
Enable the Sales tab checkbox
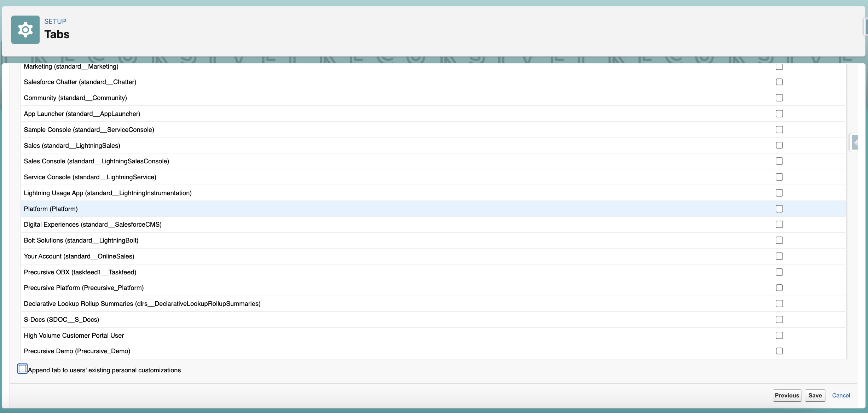[779, 145]
